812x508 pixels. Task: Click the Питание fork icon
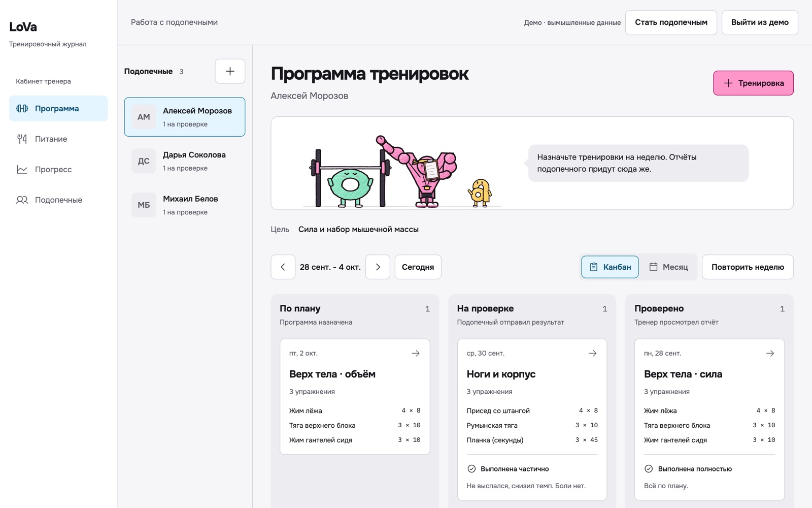pyautogui.click(x=22, y=139)
